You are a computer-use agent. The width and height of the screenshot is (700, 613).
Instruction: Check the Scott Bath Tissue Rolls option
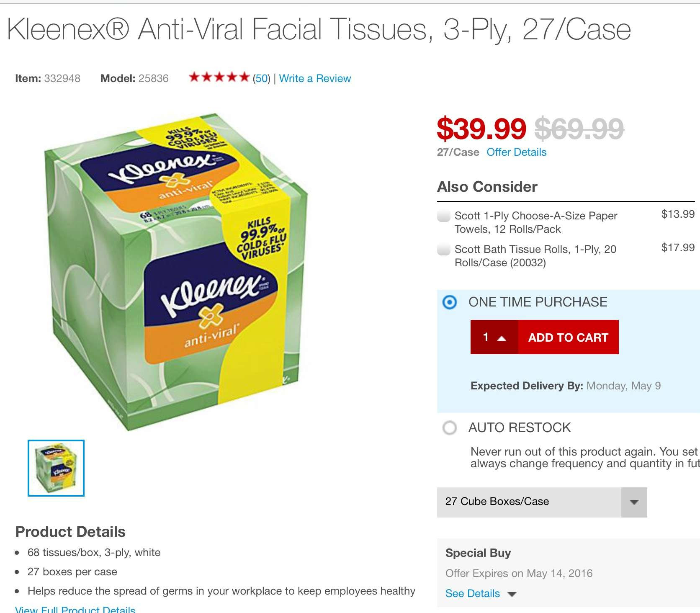tap(443, 249)
